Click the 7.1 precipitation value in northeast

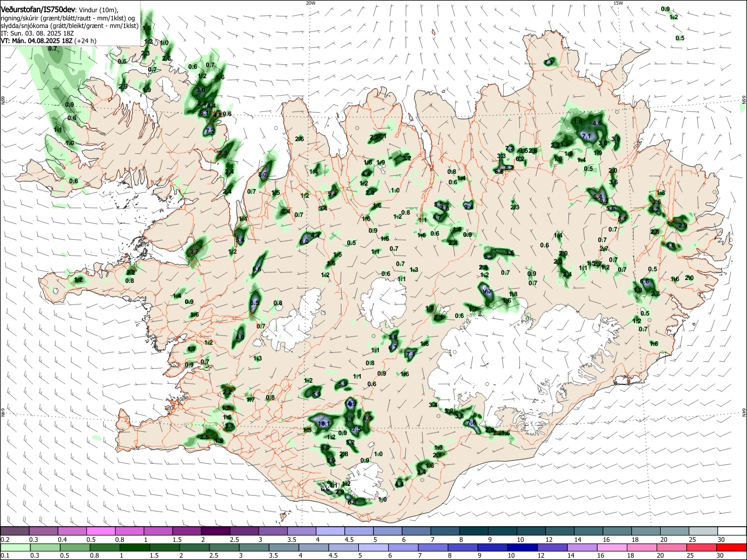coord(587,135)
